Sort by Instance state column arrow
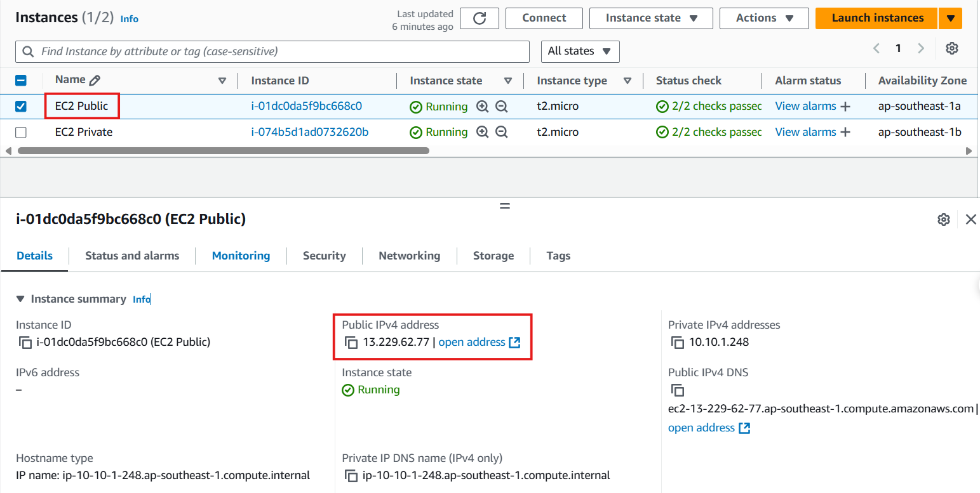This screenshot has width=980, height=493. click(508, 81)
